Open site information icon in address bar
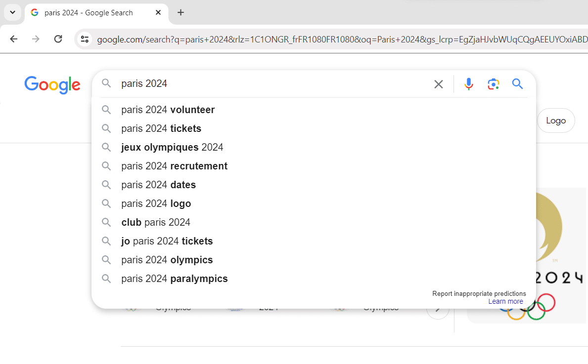Viewport: 588px width, 364px height. click(x=85, y=40)
